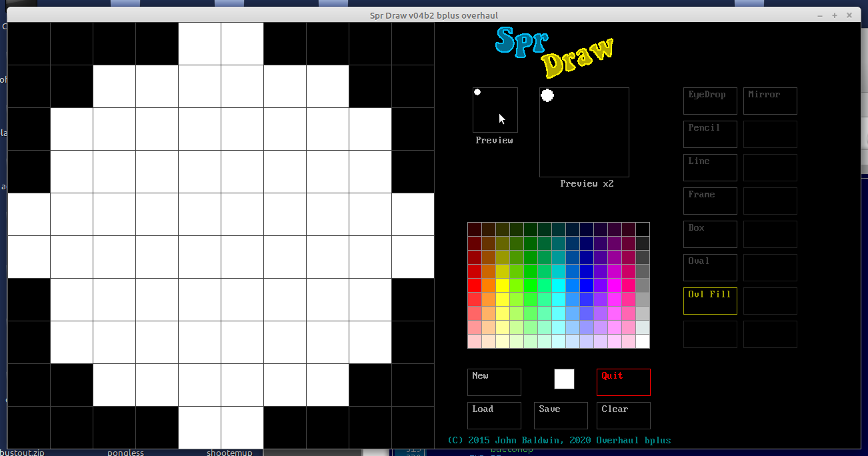
Task: Pick the Frame tool
Action: point(710,201)
